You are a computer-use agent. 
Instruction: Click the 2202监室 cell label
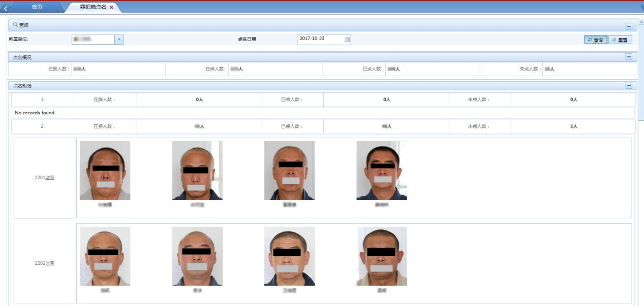44,263
